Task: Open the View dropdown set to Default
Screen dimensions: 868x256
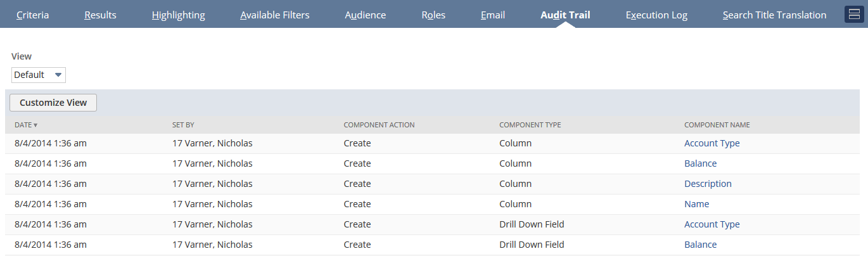Action: pos(39,75)
